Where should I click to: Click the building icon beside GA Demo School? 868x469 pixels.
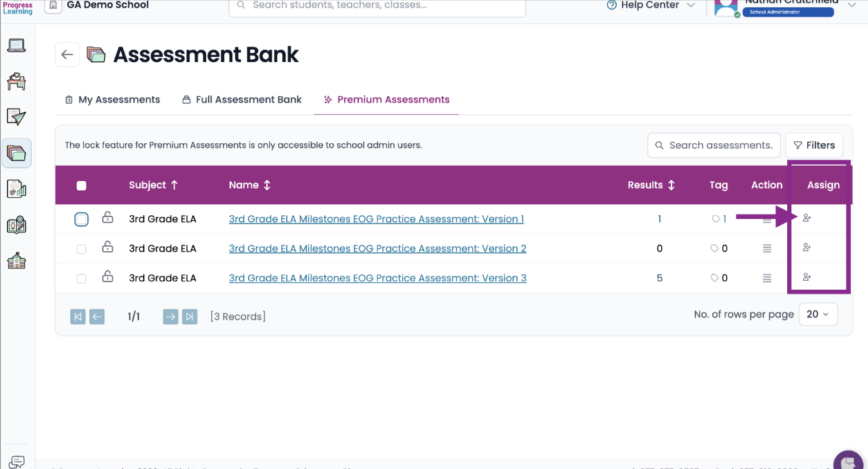53,6
